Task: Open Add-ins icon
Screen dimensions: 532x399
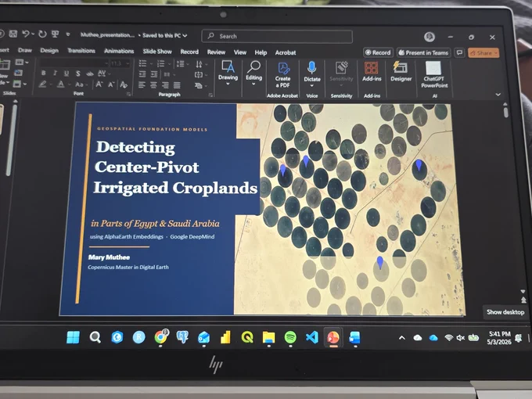Action: pos(372,72)
